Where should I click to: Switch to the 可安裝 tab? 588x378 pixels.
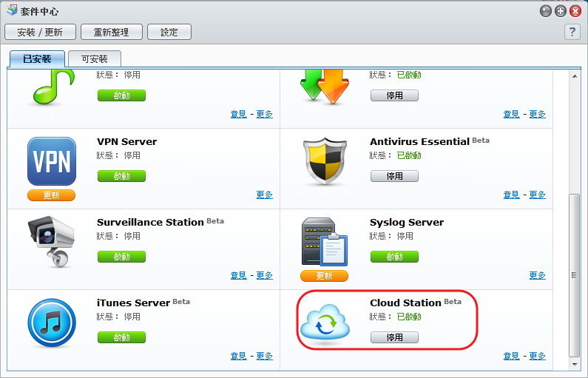coord(95,59)
